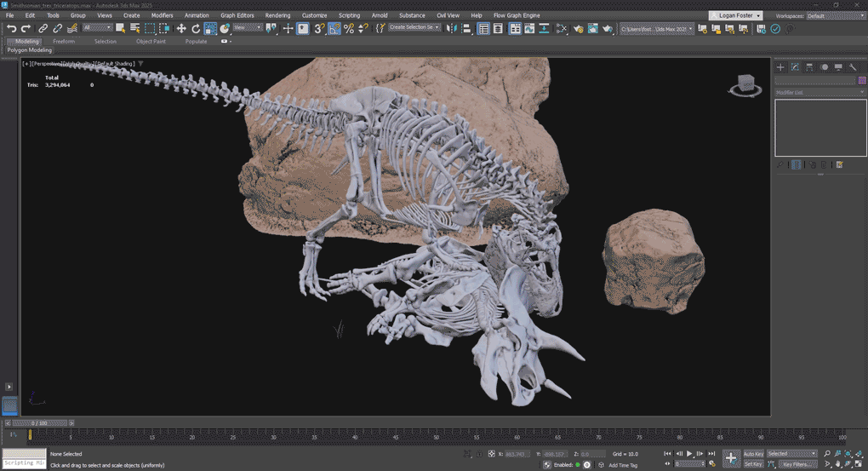The height and width of the screenshot is (471, 868).
Task: Click the time slider at frame 0 / 100
Action: pyautogui.click(x=40, y=423)
